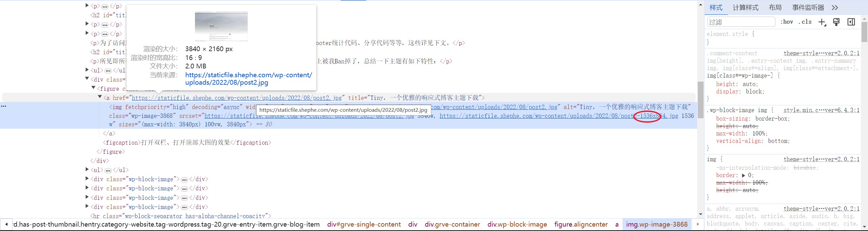This screenshot has width=868, height=231.
Task: Click the -ms-interpolation-mode: bicubic declaration
Action: coord(767,168)
